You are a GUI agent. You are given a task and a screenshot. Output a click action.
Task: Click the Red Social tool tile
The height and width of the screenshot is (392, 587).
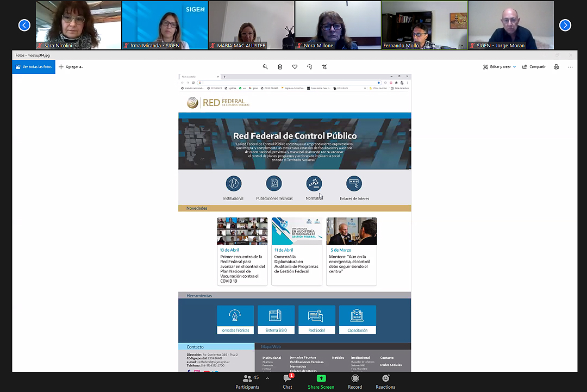pos(317,320)
